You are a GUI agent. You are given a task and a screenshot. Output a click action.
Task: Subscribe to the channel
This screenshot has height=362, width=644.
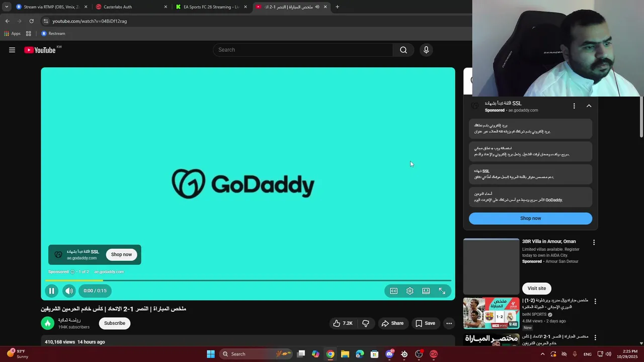pyautogui.click(x=115, y=323)
